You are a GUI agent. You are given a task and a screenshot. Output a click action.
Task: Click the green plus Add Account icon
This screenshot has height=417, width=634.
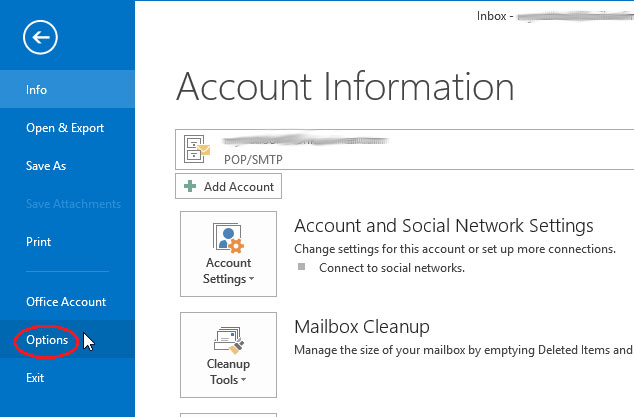click(x=190, y=186)
